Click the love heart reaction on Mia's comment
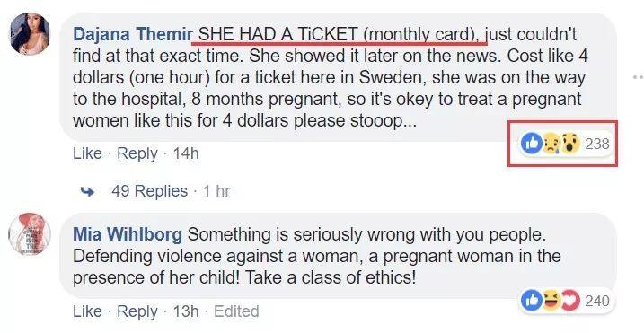The width and height of the screenshot is (644, 333). (570, 301)
